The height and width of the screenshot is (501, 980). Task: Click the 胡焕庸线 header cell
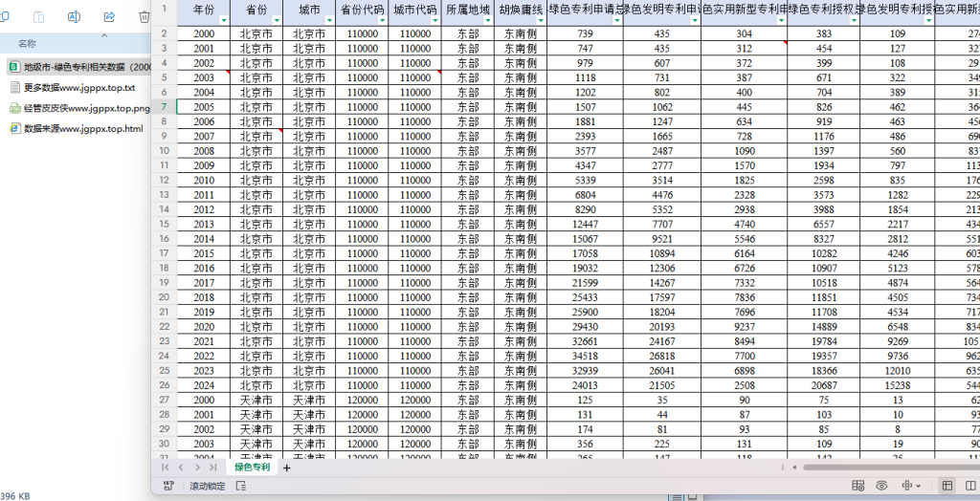coord(520,9)
